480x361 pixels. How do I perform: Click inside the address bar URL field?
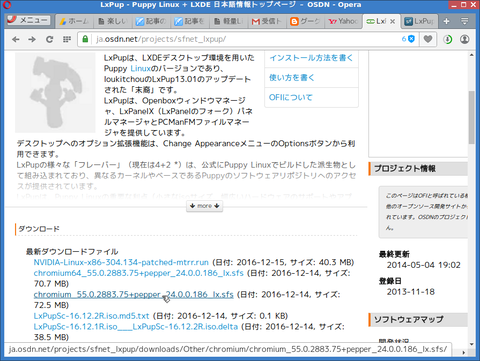(247, 39)
